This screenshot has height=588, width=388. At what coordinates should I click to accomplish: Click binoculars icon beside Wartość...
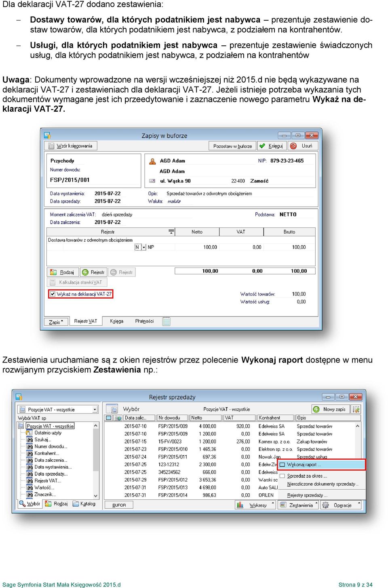tap(30, 488)
